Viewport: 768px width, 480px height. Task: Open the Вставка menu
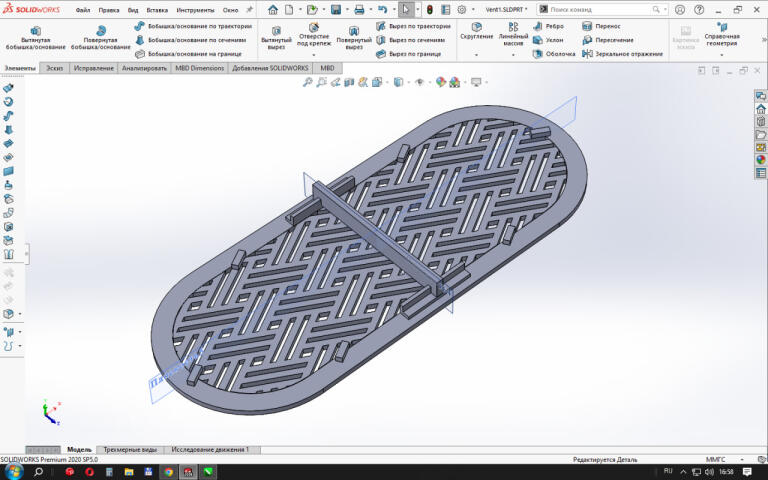point(157,10)
